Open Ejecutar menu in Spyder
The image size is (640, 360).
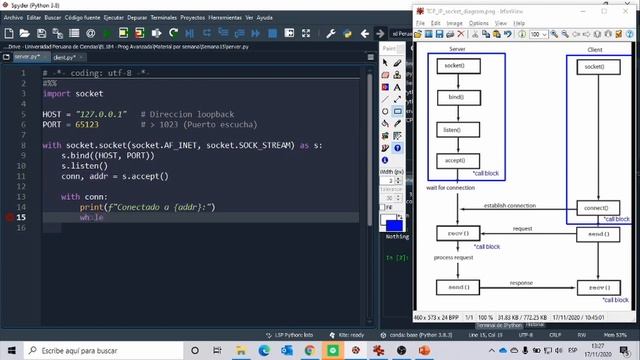coord(113,18)
